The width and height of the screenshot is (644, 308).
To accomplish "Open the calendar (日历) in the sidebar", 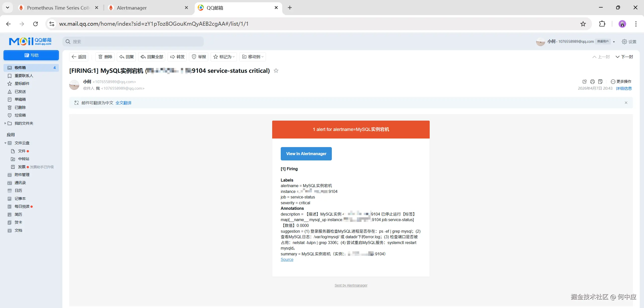I will tap(9, 190).
